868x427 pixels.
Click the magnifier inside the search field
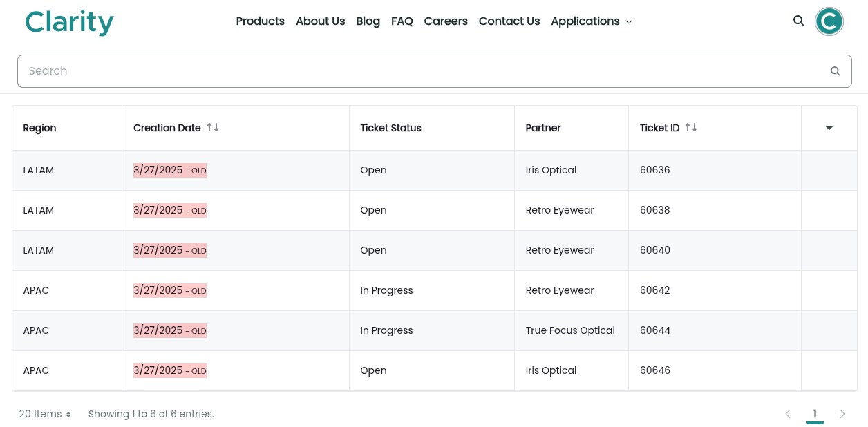click(x=836, y=71)
